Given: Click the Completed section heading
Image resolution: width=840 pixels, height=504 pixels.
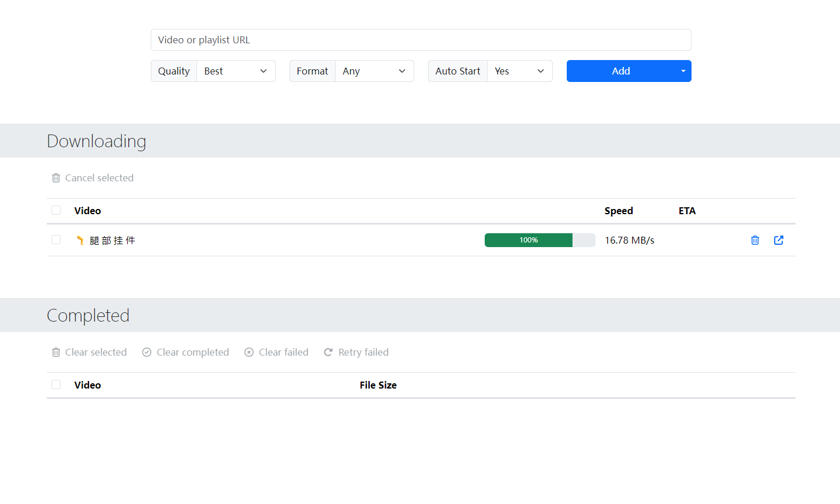Looking at the screenshot, I should point(88,315).
